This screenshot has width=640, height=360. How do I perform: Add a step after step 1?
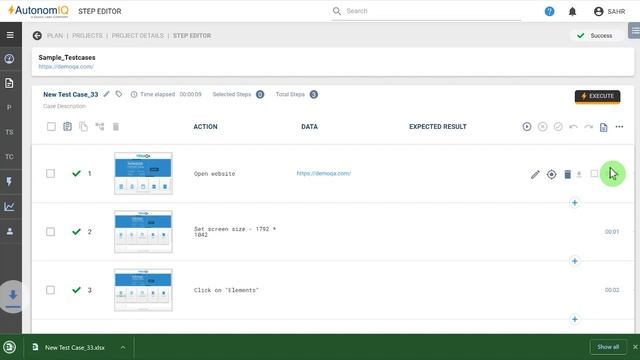click(575, 203)
